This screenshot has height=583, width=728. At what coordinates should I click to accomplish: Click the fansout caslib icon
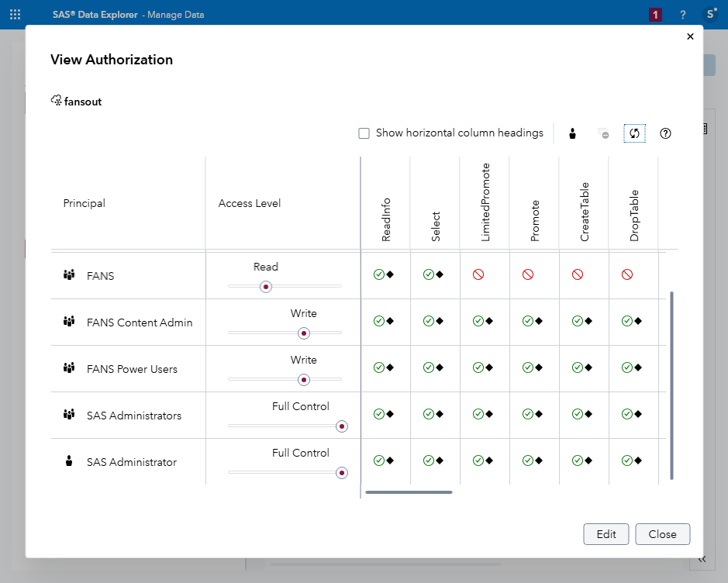(x=56, y=101)
